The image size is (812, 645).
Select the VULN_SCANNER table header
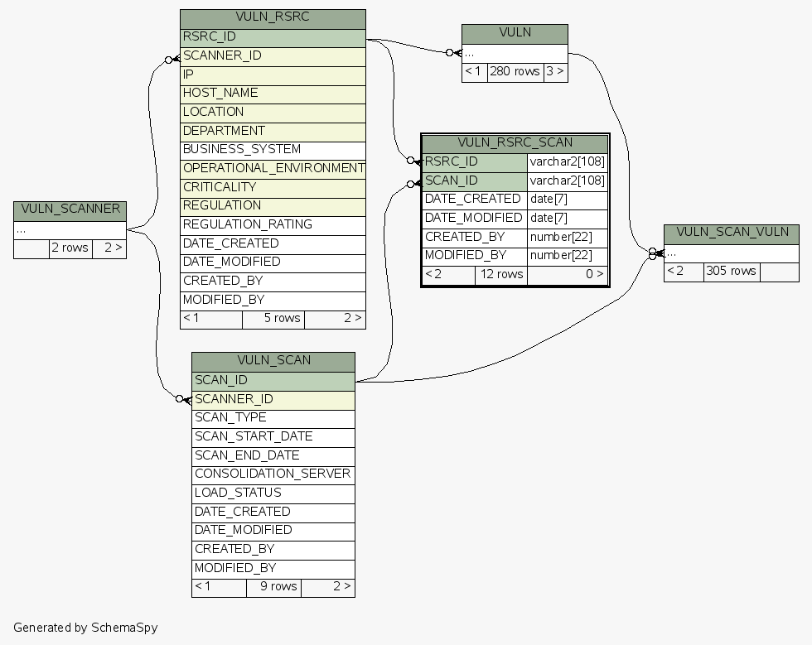point(70,210)
